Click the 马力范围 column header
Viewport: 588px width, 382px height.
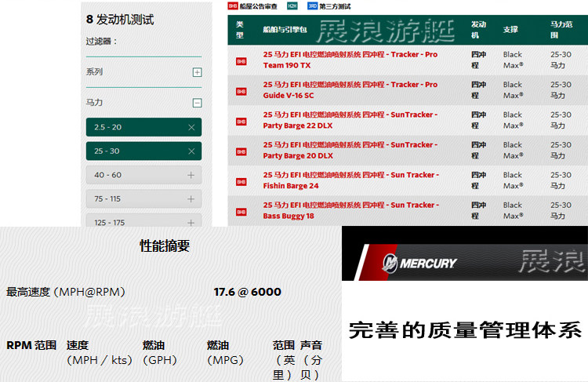[x=561, y=30]
